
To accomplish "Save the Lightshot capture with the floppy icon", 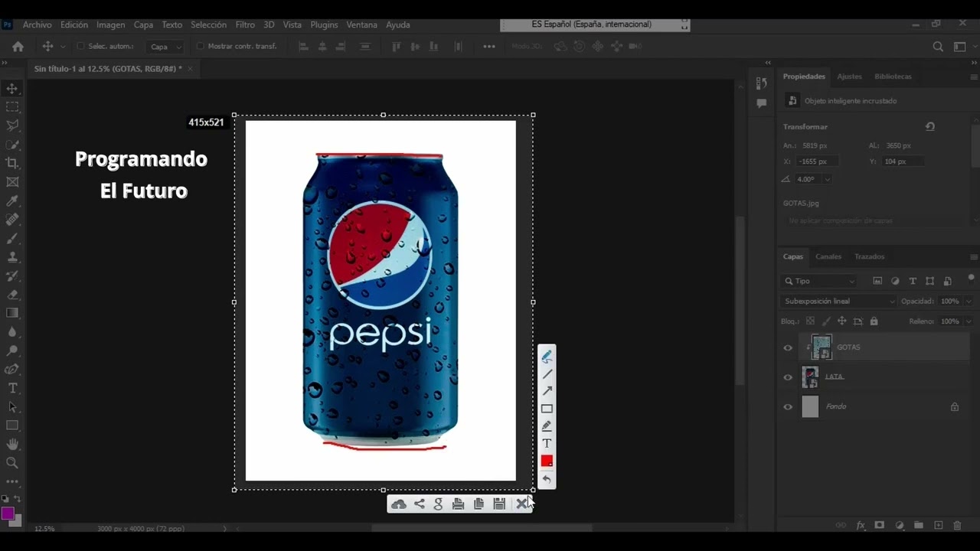I will tap(499, 504).
